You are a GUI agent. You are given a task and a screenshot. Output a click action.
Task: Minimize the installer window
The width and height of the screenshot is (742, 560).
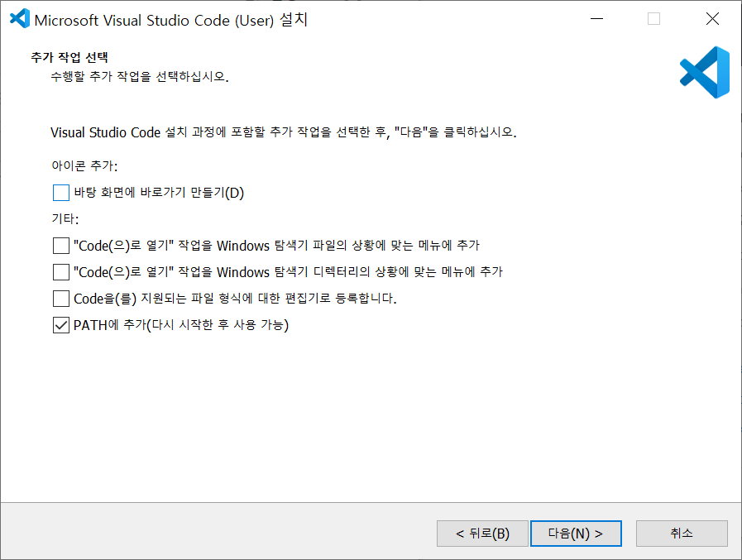pos(596,19)
